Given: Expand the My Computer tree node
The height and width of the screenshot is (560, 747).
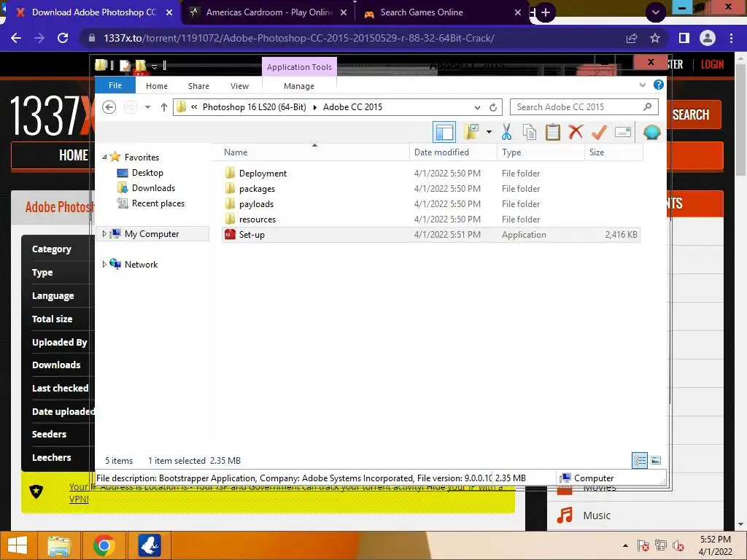Looking at the screenshot, I should [104, 234].
